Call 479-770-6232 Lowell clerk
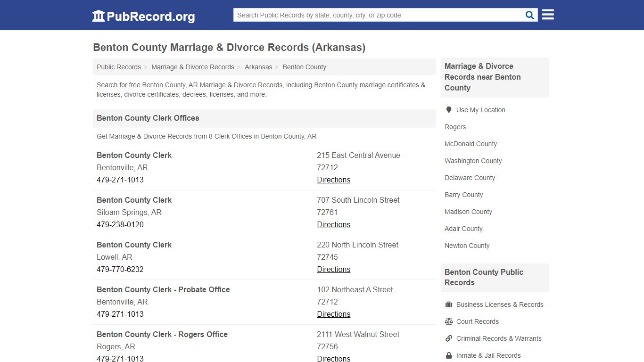Viewport: 644px width, 362px height. tap(120, 269)
